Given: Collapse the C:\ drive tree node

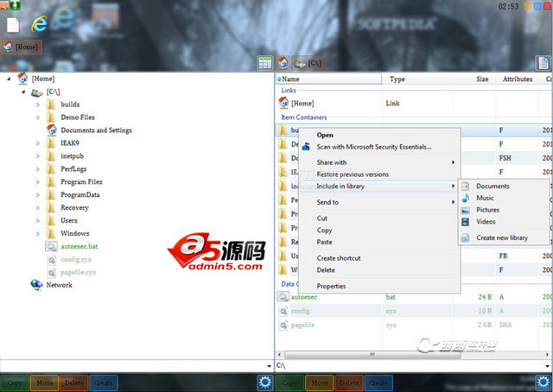Looking at the screenshot, I should [x=23, y=92].
